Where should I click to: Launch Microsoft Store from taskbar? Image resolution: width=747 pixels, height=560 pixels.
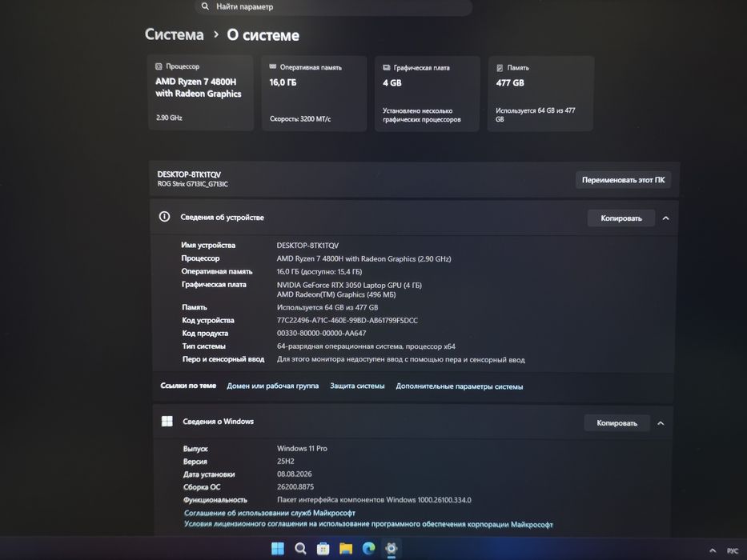click(x=323, y=549)
